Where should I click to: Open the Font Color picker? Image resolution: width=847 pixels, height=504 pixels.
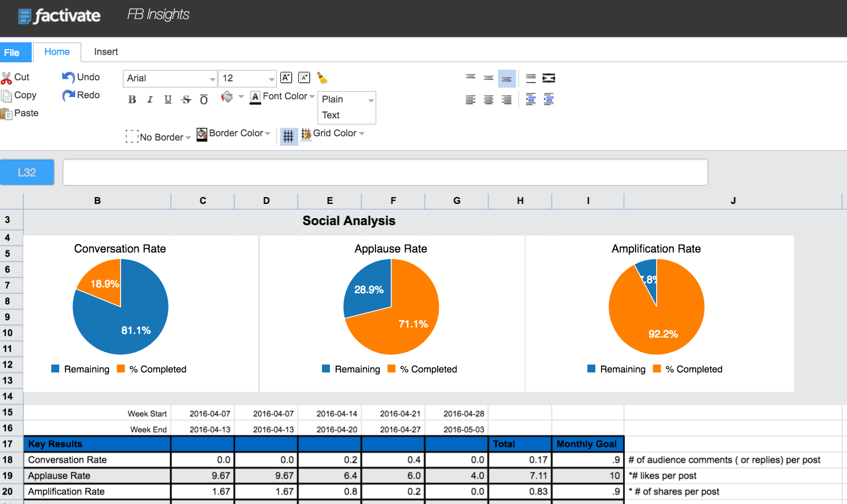click(x=283, y=97)
